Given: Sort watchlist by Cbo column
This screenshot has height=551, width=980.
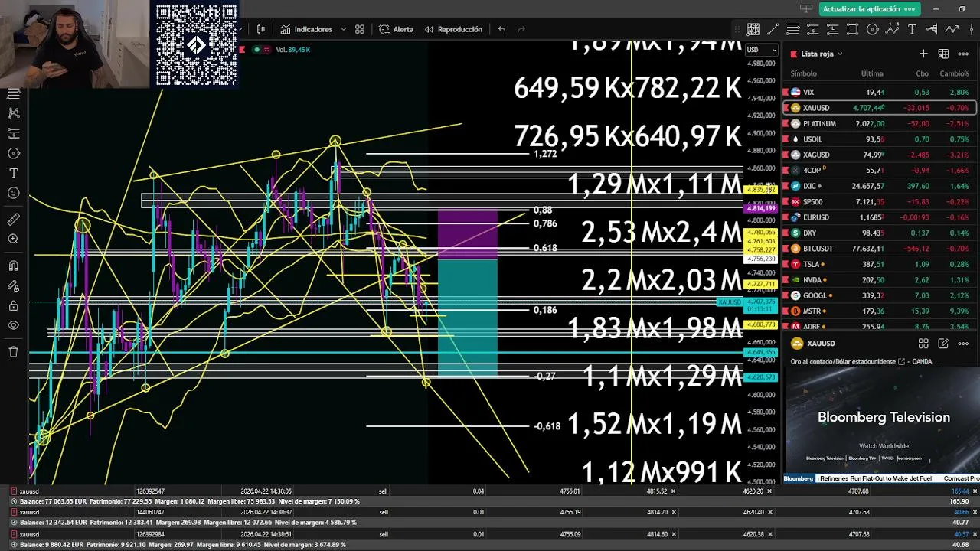Looking at the screenshot, I should 922,73.
